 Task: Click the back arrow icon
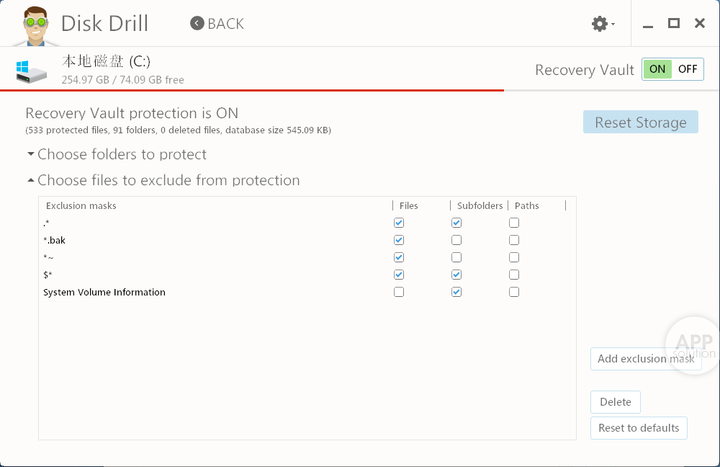[x=197, y=23]
